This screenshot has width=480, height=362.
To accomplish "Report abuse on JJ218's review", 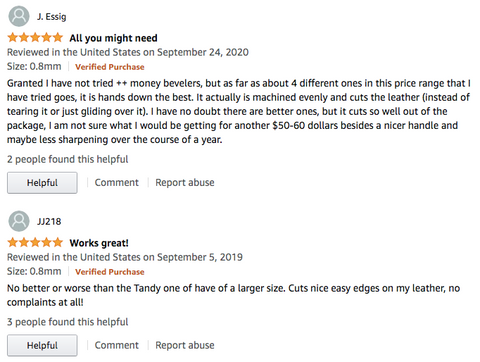I will [x=185, y=345].
